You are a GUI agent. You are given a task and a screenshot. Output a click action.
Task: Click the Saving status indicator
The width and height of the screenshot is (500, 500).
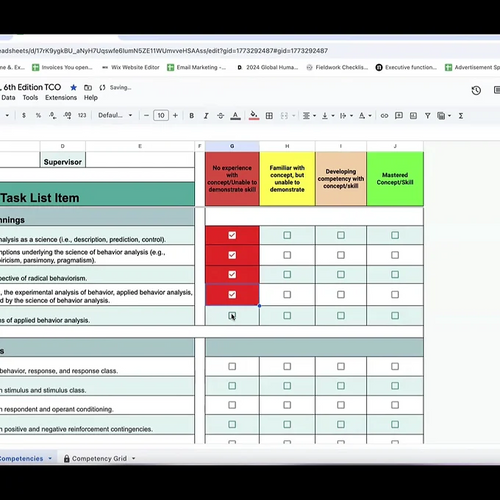point(115,87)
